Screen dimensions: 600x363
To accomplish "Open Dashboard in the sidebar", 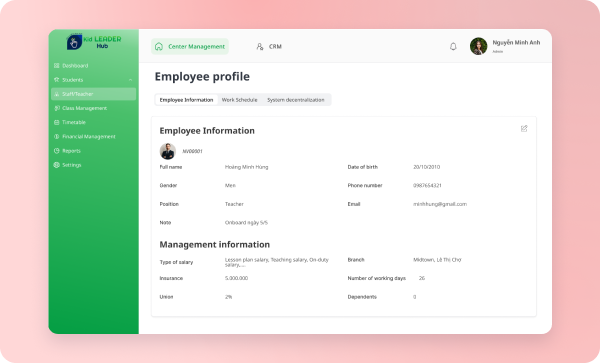I will tap(93, 66).
